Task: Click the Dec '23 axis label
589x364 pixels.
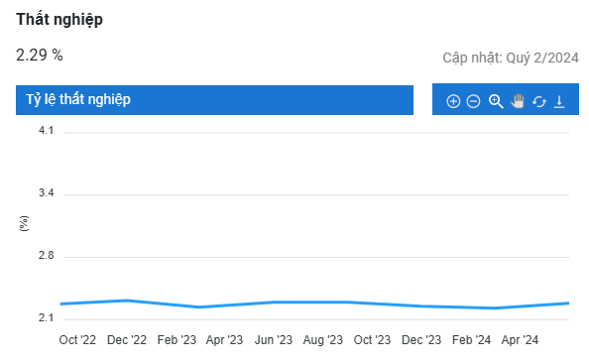Action: click(x=421, y=340)
